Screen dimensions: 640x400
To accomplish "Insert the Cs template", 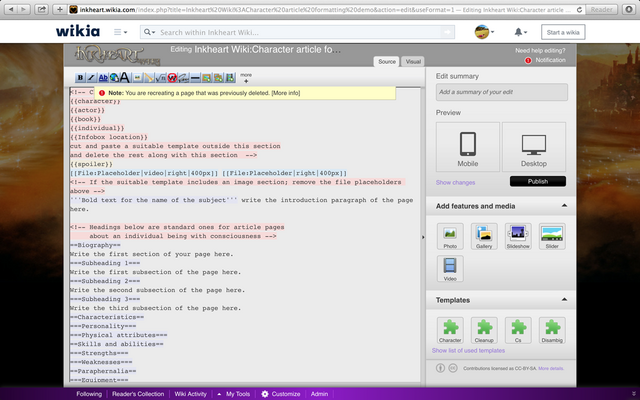I will coord(518,330).
